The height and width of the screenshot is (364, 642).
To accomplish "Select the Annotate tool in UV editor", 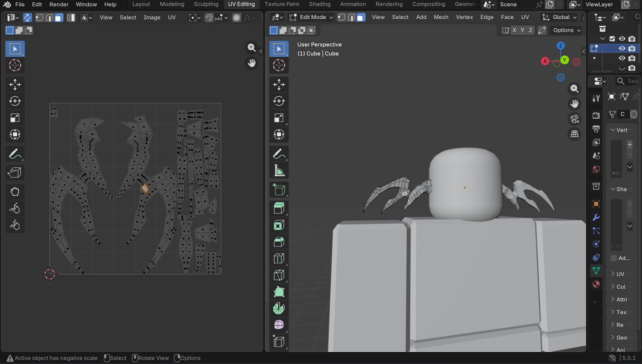I will (15, 154).
